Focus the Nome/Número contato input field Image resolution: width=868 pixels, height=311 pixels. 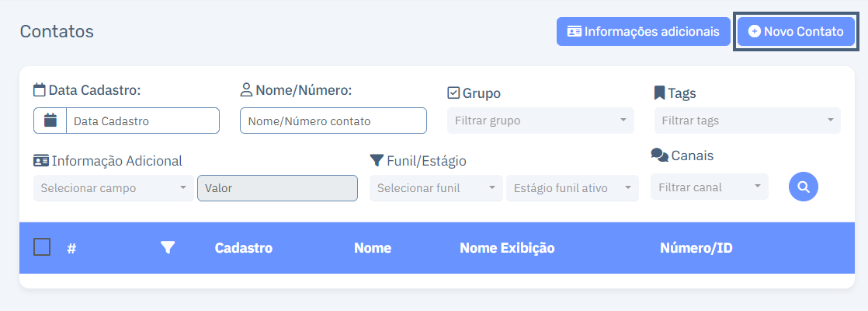(x=333, y=121)
